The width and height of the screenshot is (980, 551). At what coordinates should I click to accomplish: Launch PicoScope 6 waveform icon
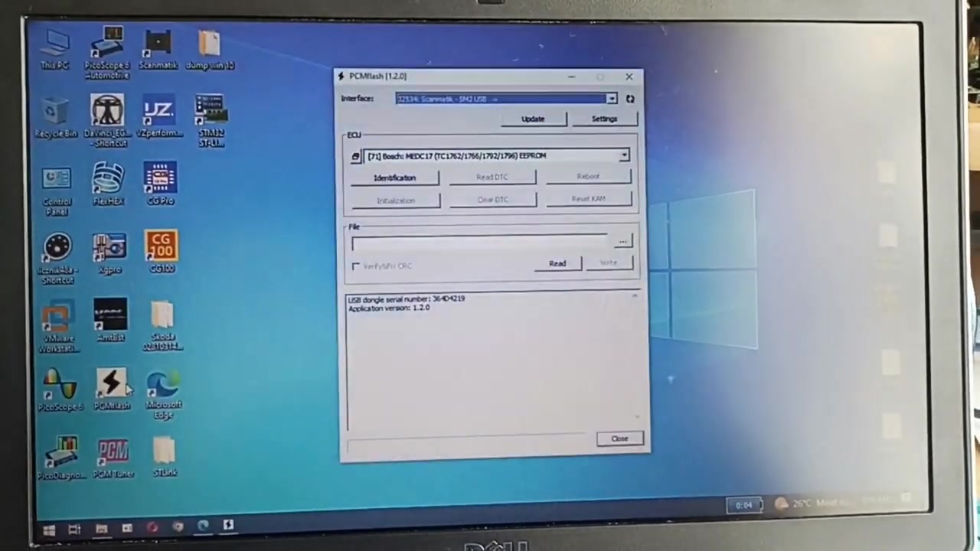pos(60,390)
